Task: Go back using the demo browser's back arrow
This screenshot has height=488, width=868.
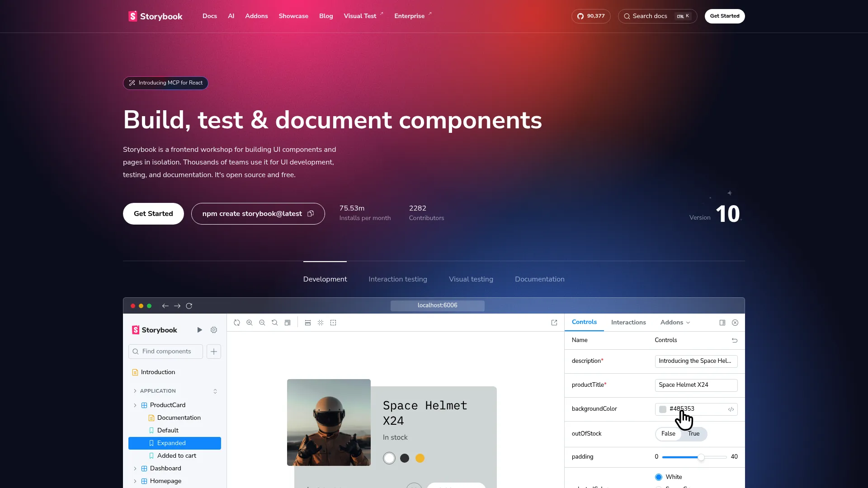Action: pos(165,306)
